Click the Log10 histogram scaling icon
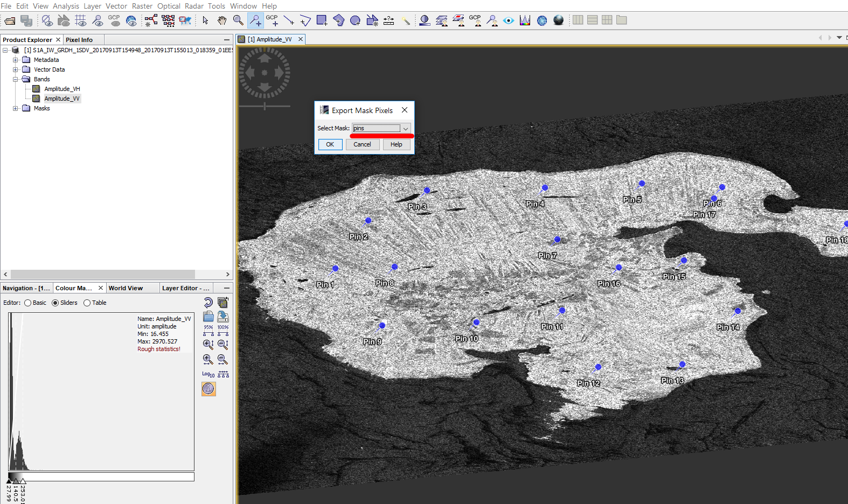This screenshot has height=504, width=848. tap(208, 374)
